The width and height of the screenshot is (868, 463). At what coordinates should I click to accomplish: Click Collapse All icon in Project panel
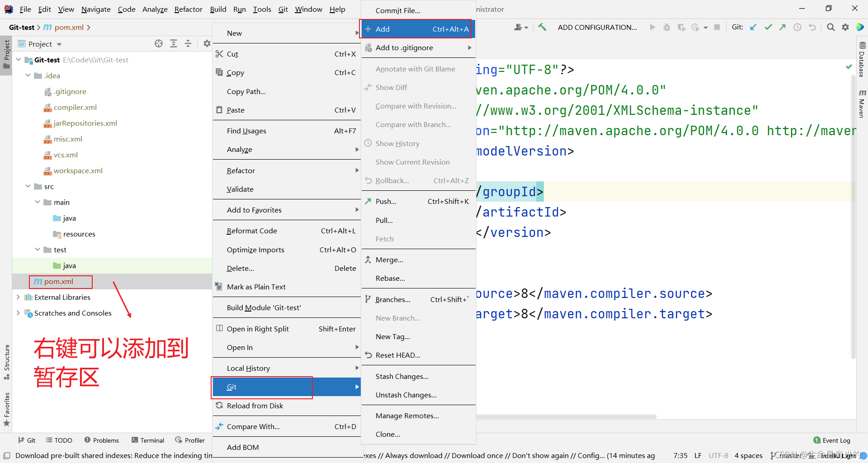pos(188,43)
